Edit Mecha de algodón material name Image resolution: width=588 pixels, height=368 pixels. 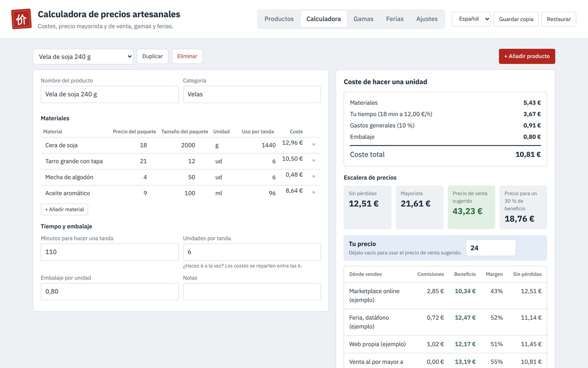tap(76, 177)
